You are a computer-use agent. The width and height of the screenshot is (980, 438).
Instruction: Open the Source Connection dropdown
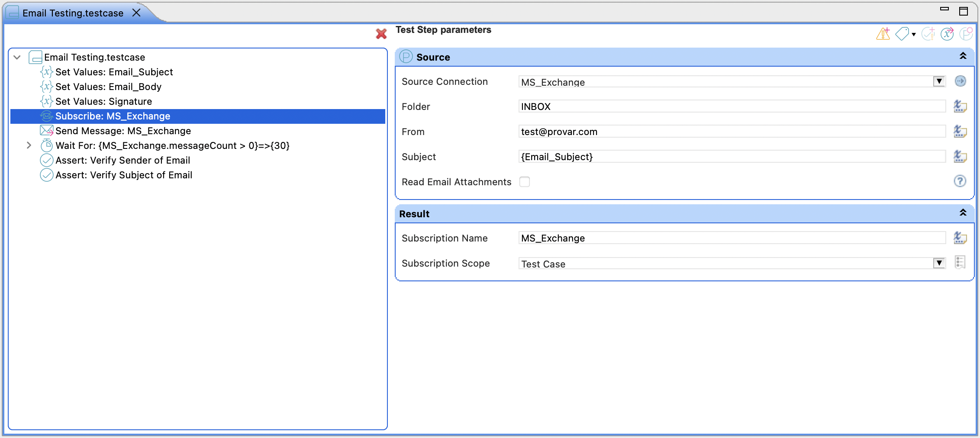tap(938, 82)
